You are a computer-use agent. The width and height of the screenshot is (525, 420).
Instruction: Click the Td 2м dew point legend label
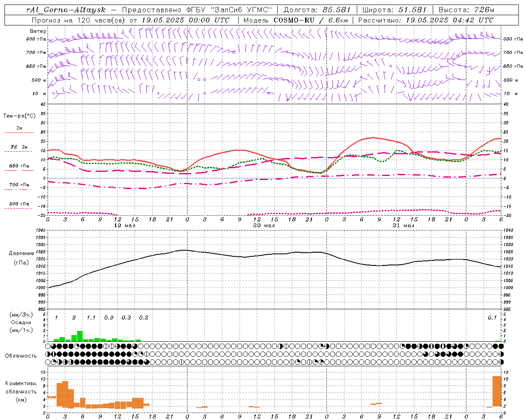[x=19, y=147]
